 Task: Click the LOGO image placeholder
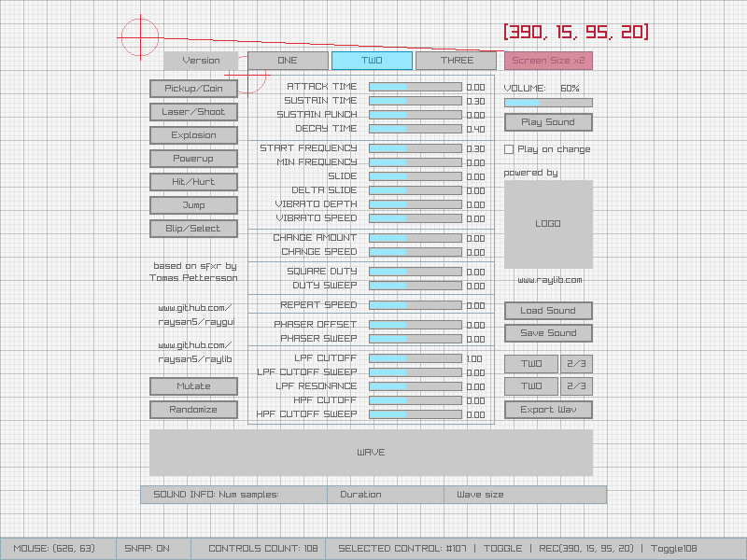pos(548,224)
